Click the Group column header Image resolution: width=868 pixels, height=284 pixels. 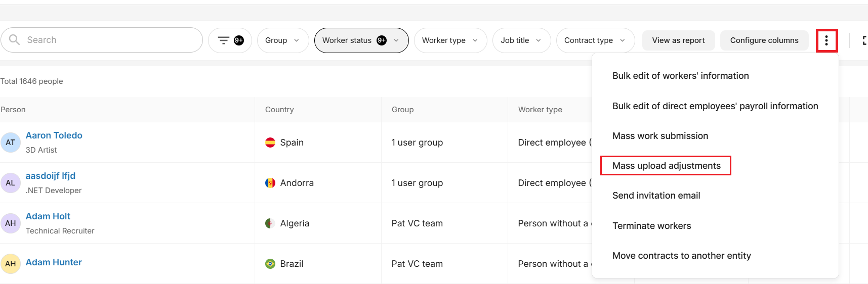[402, 110]
